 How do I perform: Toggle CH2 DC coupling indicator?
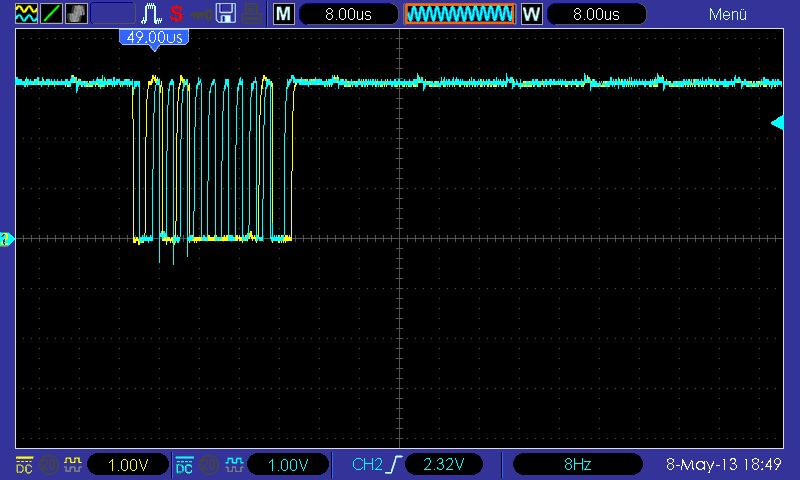coord(184,464)
